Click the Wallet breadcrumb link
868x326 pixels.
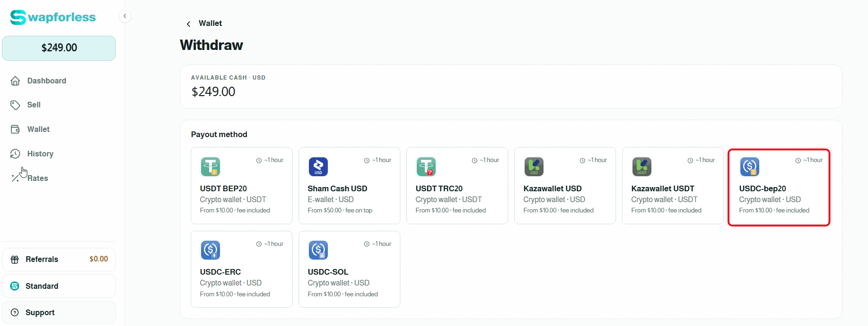[x=210, y=24]
